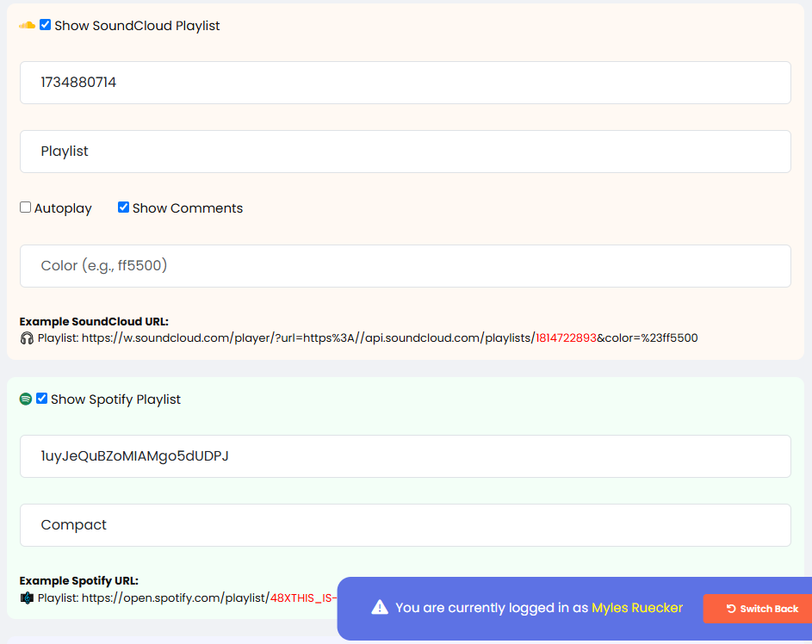Click the icon beside Spotify example URL
This screenshot has height=644, width=812.
tap(27, 598)
